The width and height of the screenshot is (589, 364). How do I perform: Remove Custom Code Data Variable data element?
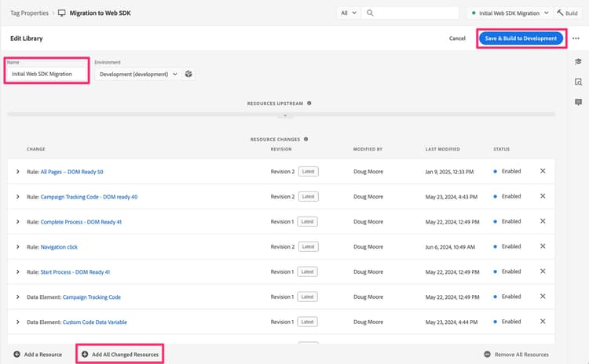tap(543, 322)
